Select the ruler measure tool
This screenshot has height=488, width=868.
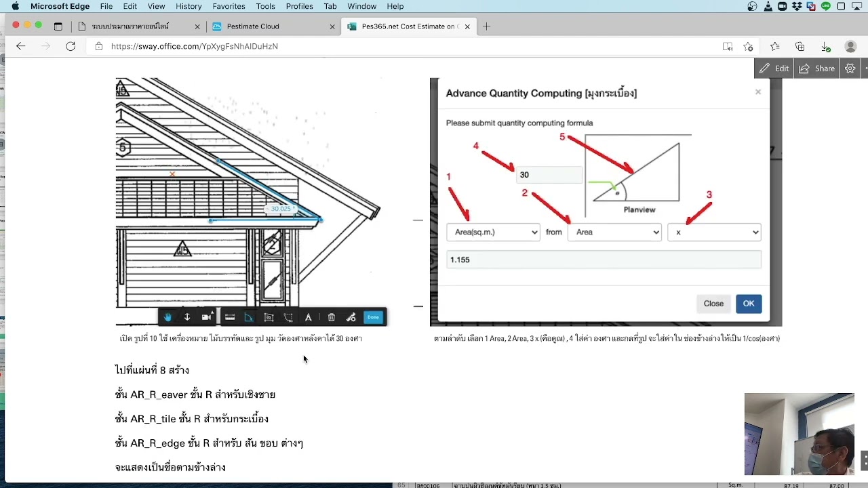tap(230, 317)
